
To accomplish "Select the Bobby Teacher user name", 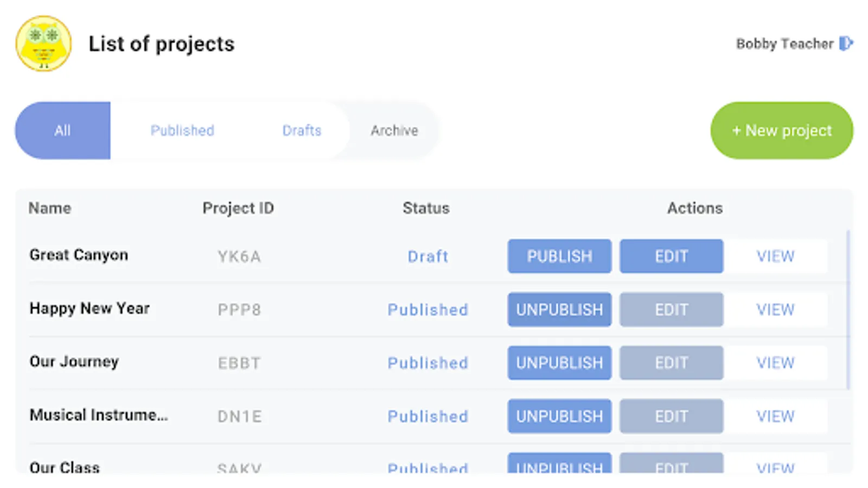I will (x=784, y=43).
